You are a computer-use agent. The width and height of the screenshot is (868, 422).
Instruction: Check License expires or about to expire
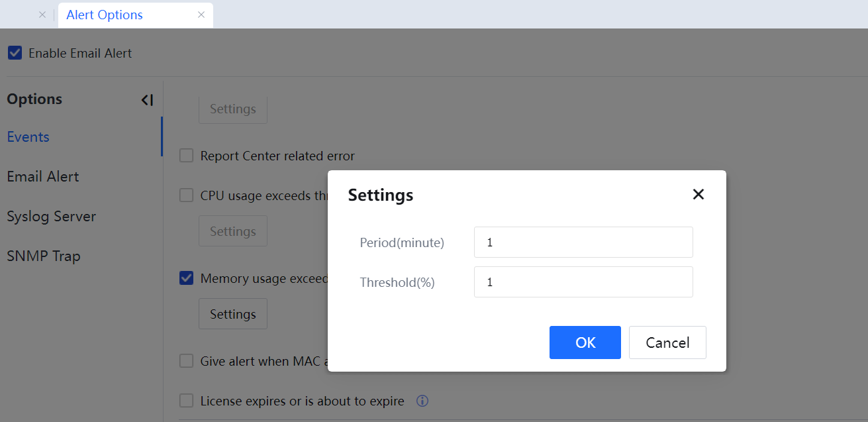click(187, 401)
